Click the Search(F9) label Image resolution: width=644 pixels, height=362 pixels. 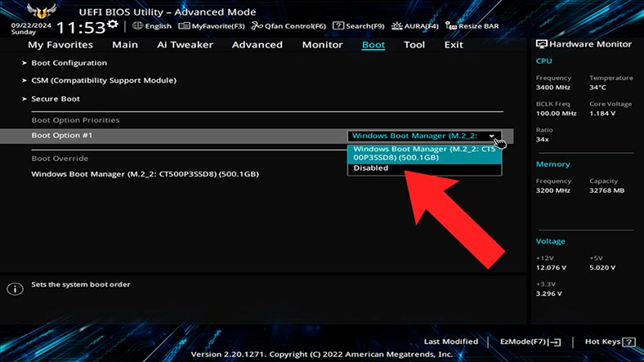[x=365, y=26]
